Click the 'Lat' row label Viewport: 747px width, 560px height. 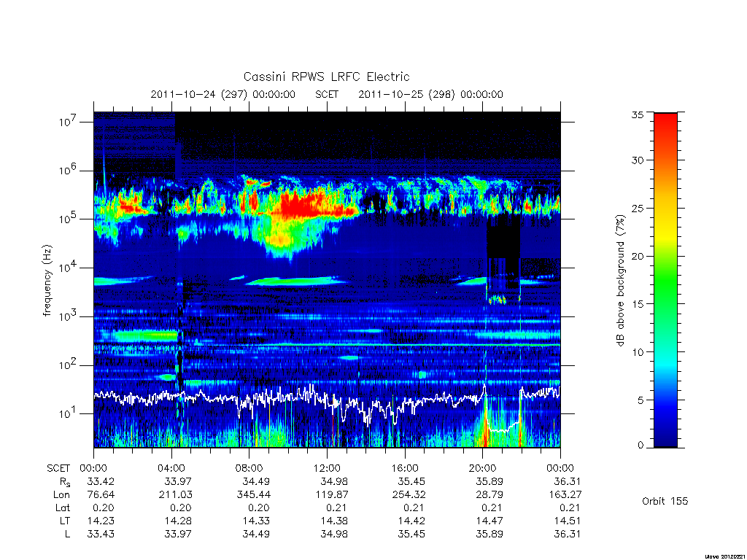63,508
